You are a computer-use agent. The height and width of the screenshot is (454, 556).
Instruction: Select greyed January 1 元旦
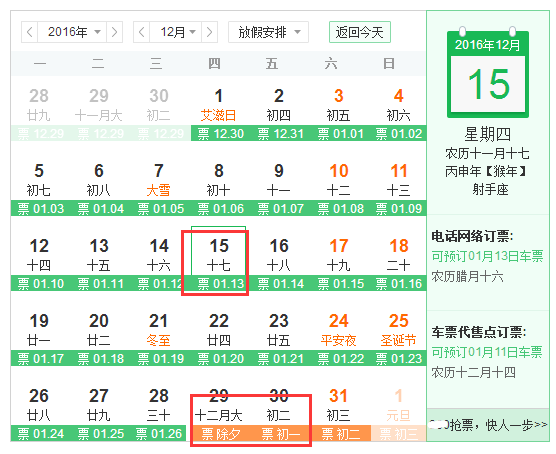(x=398, y=405)
